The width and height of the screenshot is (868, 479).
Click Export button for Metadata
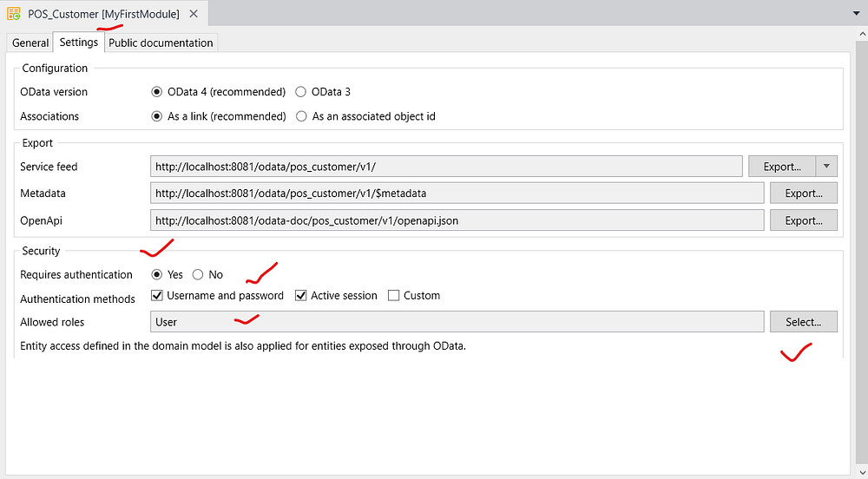tap(803, 194)
